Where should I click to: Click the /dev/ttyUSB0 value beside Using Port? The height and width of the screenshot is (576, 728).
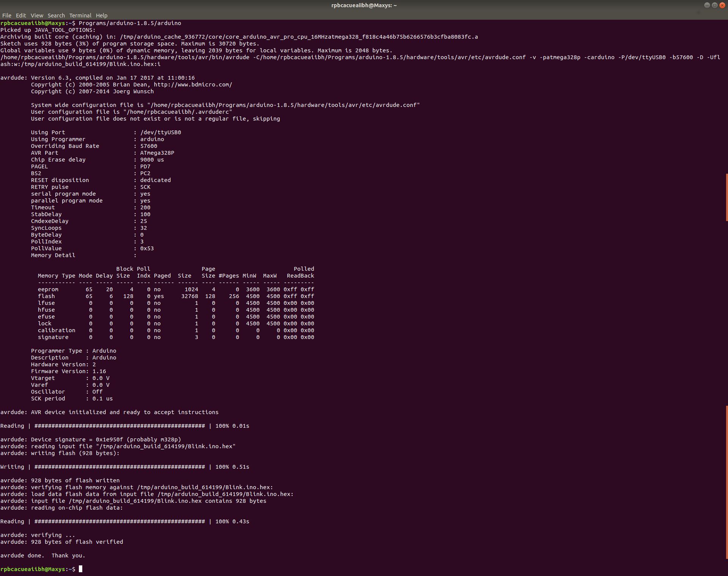[160, 132]
